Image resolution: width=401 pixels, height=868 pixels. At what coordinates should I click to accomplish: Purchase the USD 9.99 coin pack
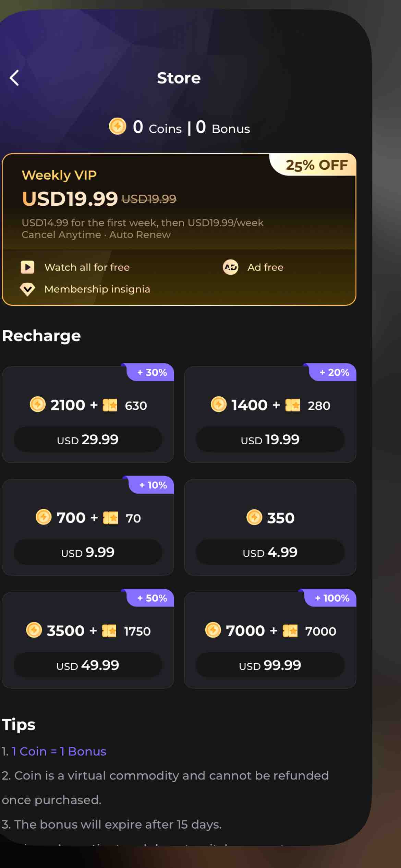click(88, 552)
